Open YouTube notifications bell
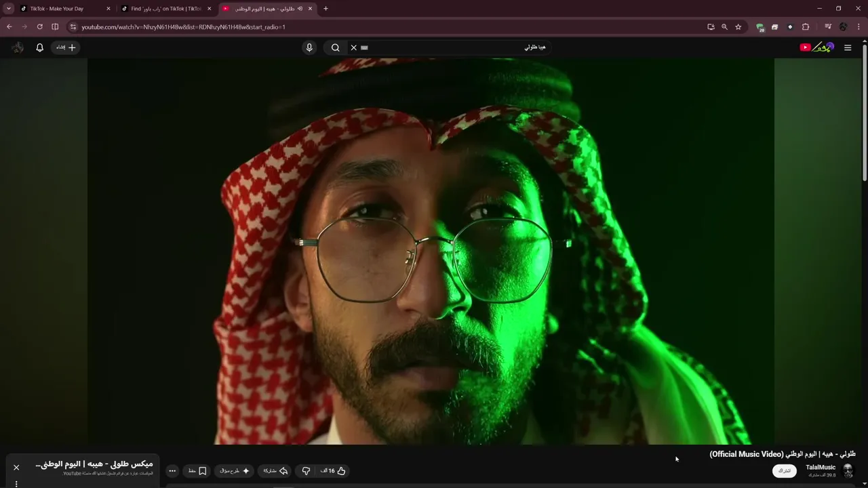This screenshot has width=868, height=488. coord(39,47)
